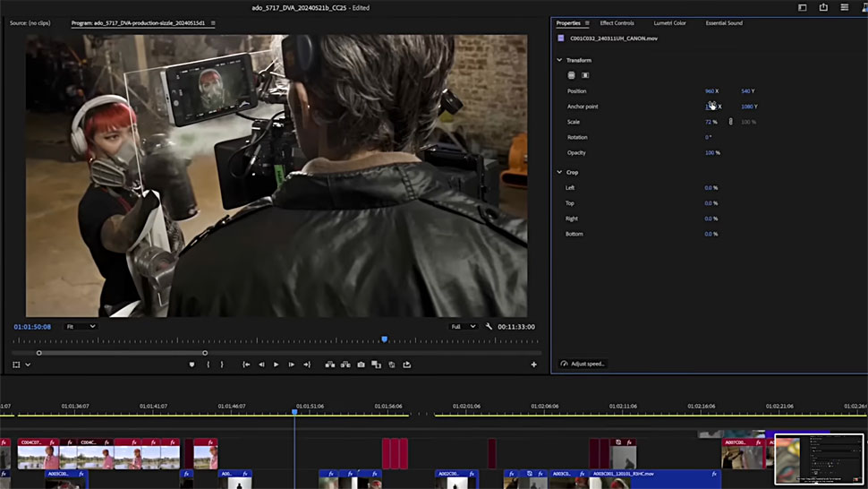
Task: Click the 01:01:56:06 timeline ruler label
Action: (388, 406)
